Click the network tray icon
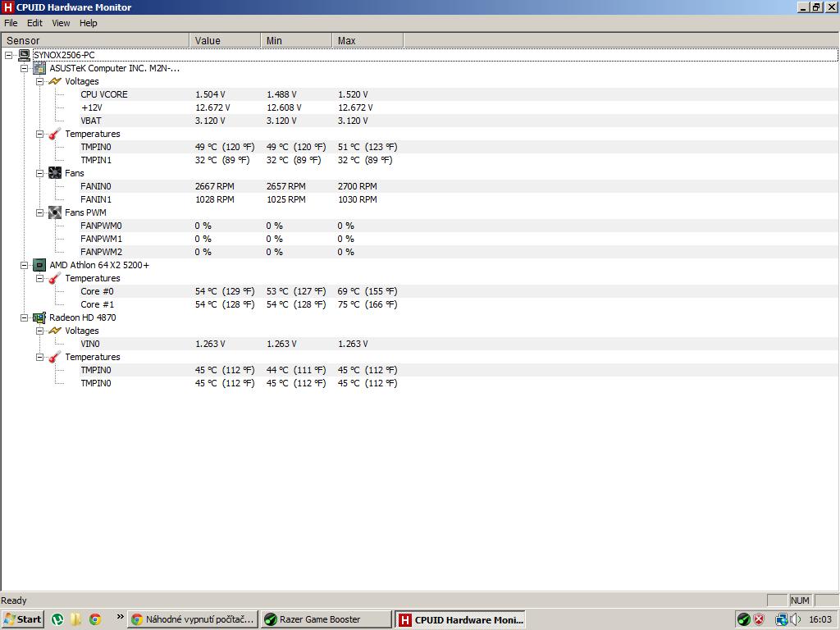840x630 pixels. point(781,619)
